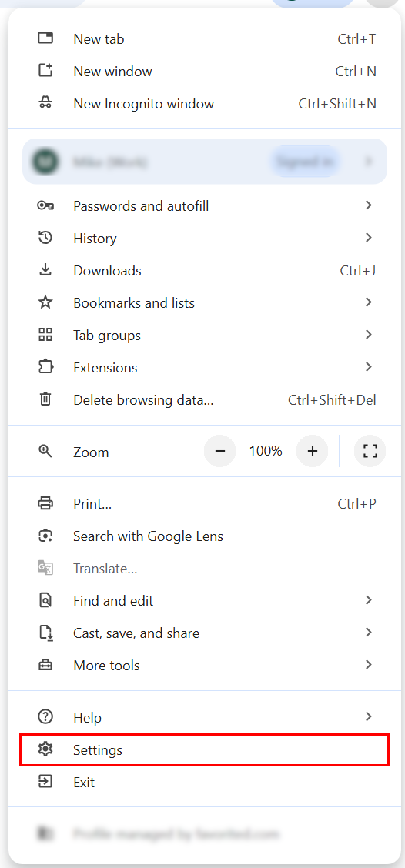Viewport: 405px width, 868px height.
Task: Increase zoom with the plus button
Action: coord(313,451)
